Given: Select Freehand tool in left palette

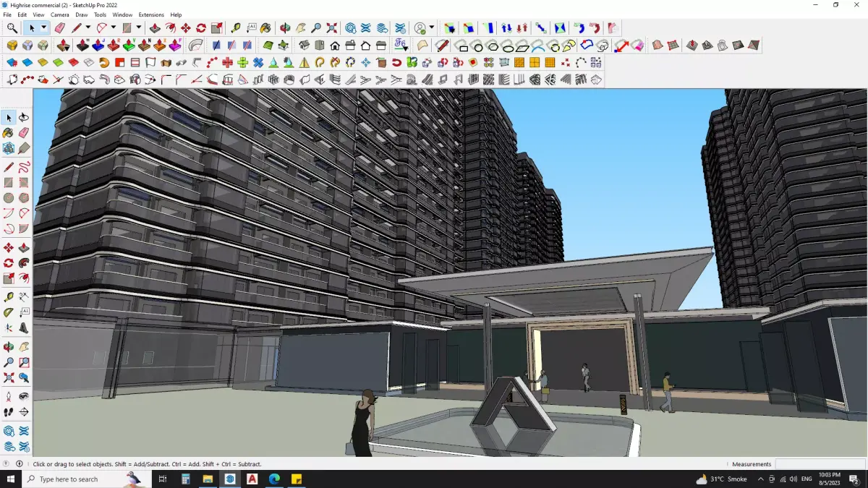Looking at the screenshot, I should (24, 167).
